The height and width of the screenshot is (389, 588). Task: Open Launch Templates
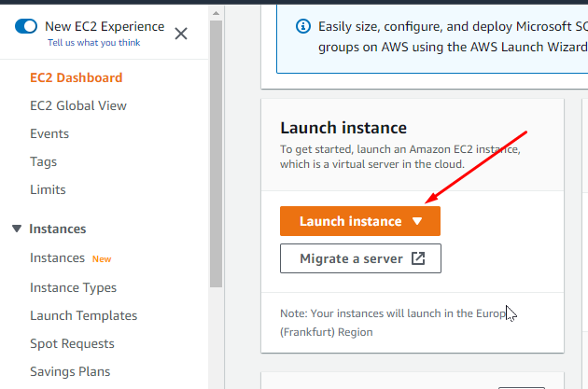tap(83, 315)
